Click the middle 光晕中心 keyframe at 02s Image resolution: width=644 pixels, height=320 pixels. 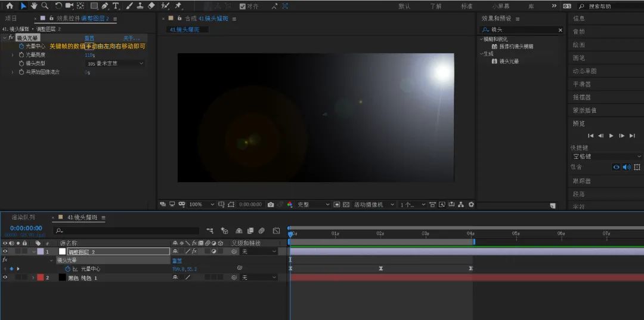[x=380, y=268]
